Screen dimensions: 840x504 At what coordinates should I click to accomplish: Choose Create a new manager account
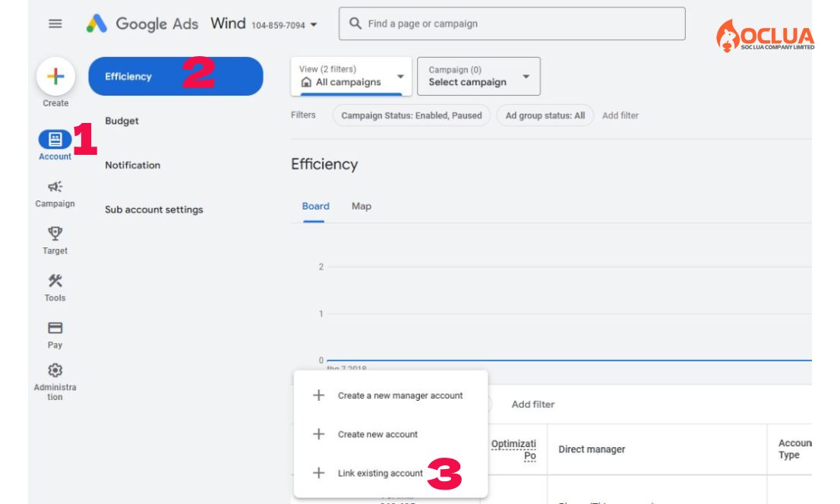point(400,395)
